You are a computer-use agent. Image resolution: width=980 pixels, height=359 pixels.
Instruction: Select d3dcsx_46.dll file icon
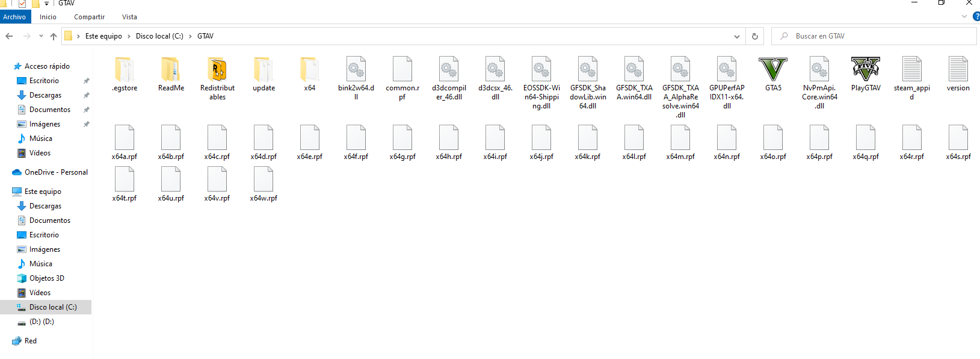pos(495,69)
